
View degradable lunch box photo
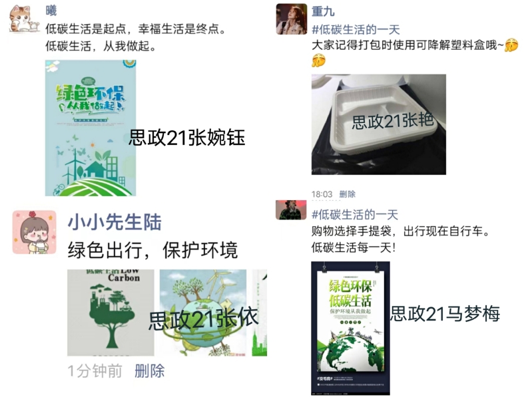pyautogui.click(x=379, y=124)
